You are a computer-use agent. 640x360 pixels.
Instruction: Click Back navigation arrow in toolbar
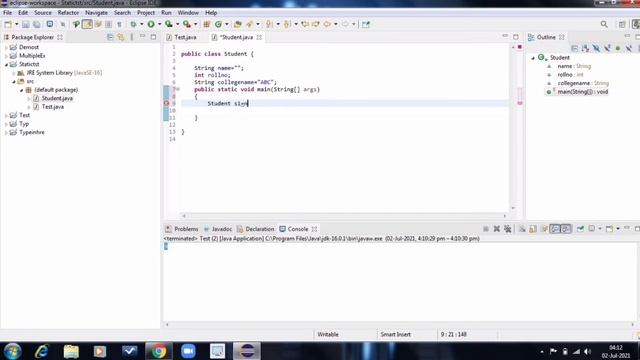point(327,24)
